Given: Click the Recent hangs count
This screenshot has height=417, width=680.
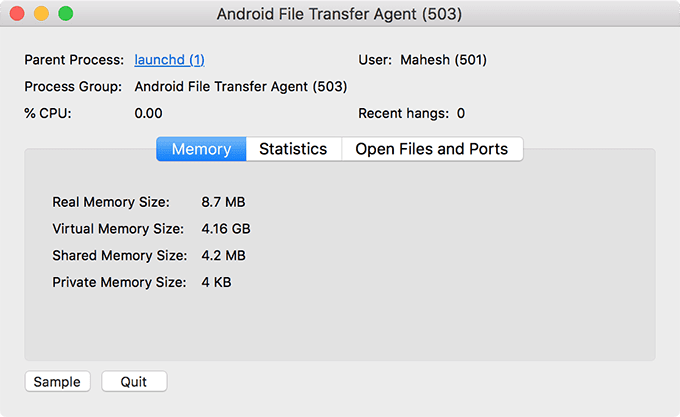Looking at the screenshot, I should pyautogui.click(x=461, y=114).
